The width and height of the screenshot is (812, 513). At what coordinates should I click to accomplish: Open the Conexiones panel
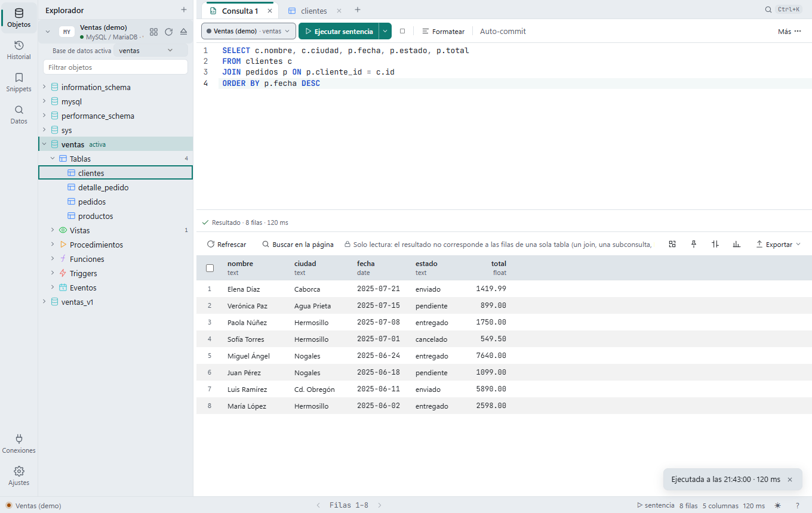coord(19,444)
